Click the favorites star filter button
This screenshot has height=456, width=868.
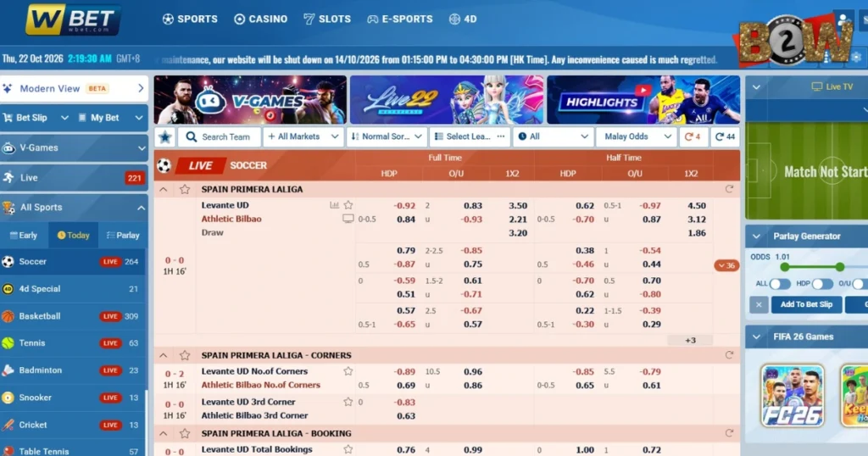point(165,136)
